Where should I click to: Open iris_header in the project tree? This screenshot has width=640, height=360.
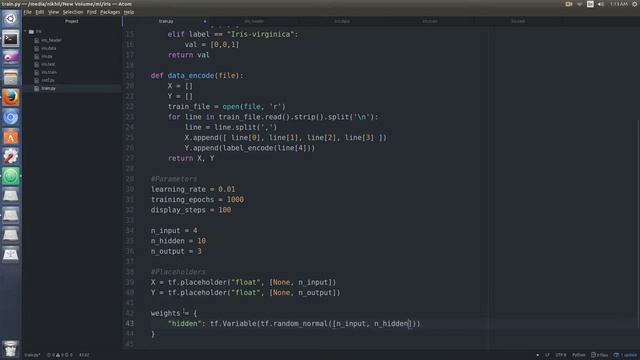pyautogui.click(x=51, y=40)
